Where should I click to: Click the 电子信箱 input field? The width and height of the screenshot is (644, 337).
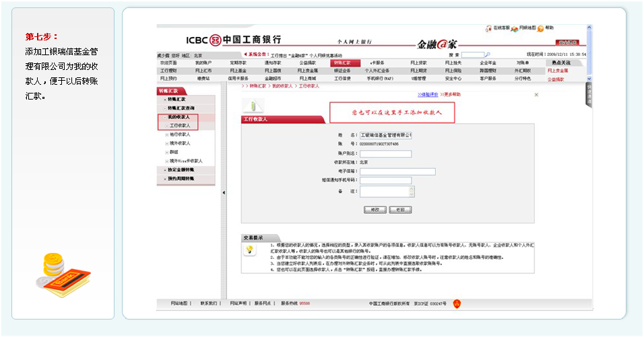(x=397, y=172)
